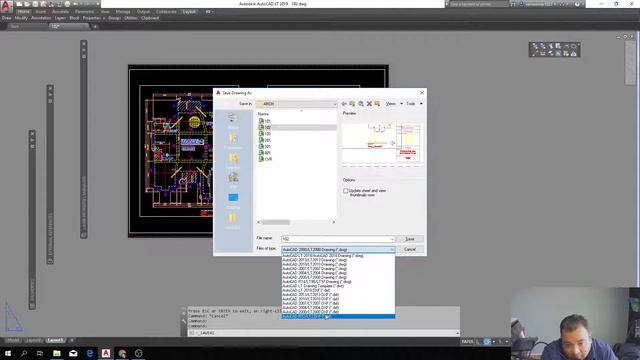Expand the File name dropdown arrow
Image resolution: width=640 pixels, height=360 pixels.
pos(392,239)
